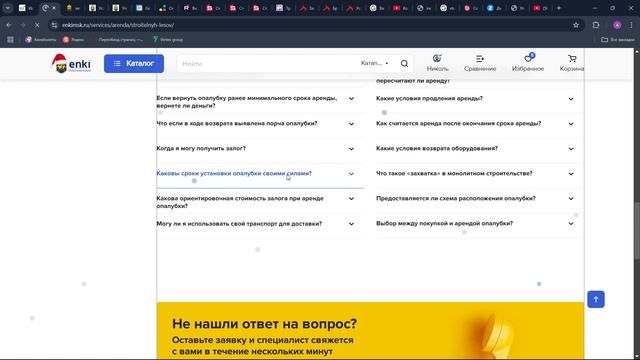Open the browser extensions puzzle icon
Screen dimensions: 640x360
(596, 25)
